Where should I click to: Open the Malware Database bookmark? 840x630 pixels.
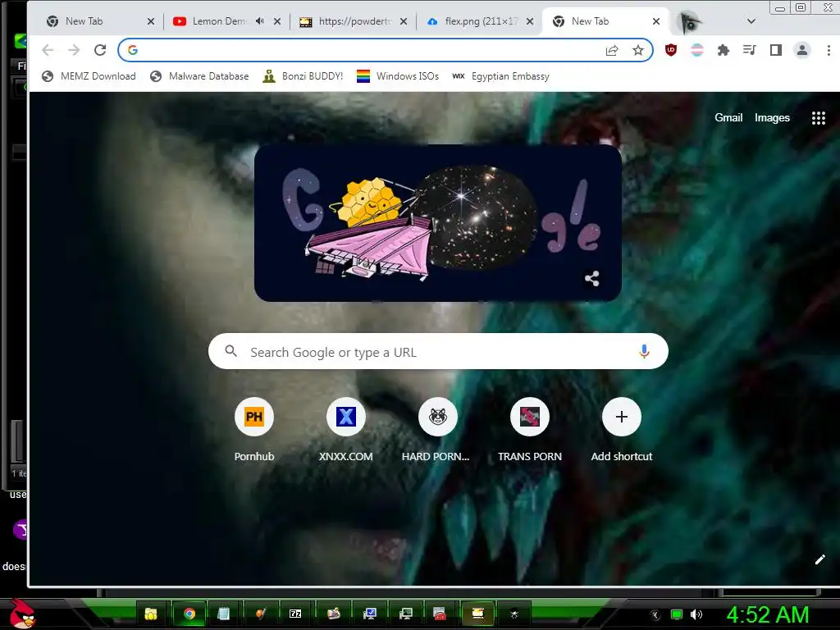(x=199, y=76)
